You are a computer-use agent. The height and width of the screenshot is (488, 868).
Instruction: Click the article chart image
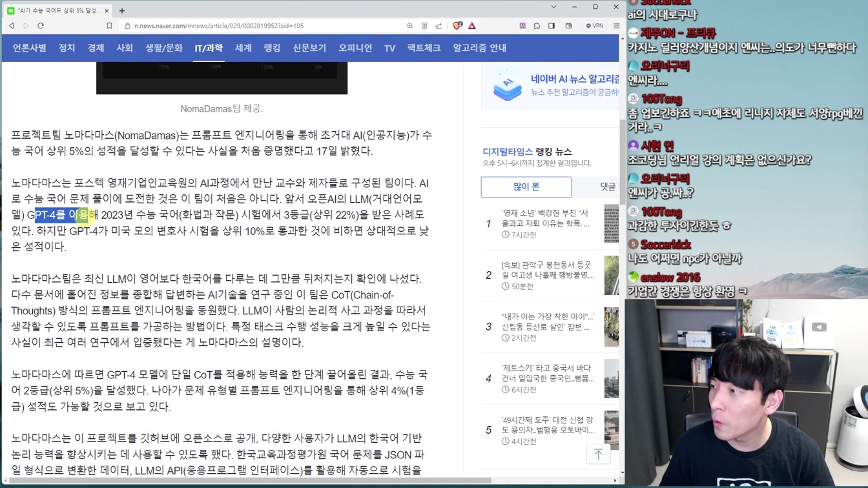click(222, 78)
